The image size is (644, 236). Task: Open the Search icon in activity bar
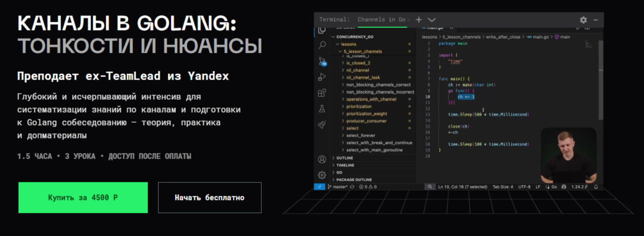[x=322, y=45]
